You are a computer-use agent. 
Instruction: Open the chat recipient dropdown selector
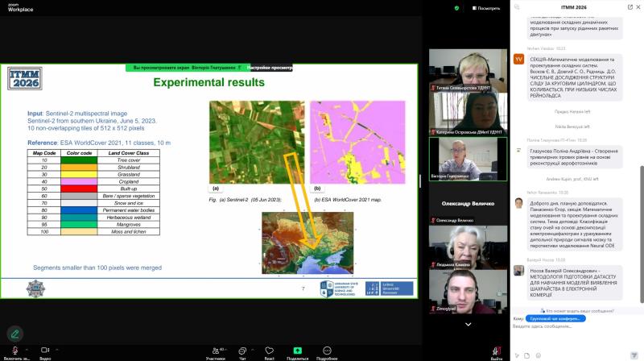(x=557, y=318)
